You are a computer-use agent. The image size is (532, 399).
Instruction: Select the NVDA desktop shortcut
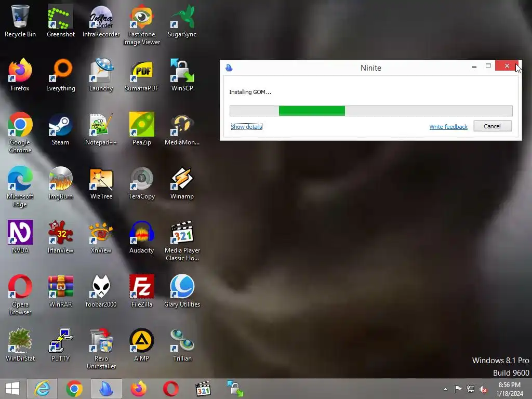[20, 237]
